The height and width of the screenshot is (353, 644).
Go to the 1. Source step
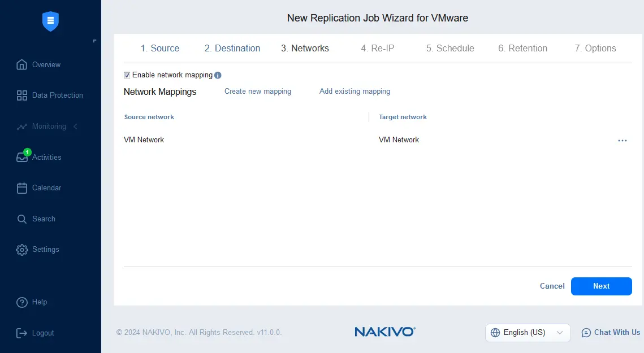160,49
